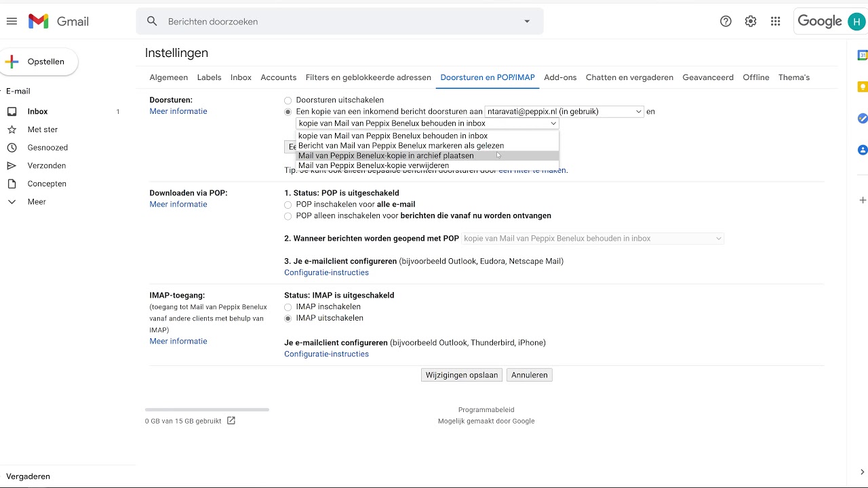Image resolution: width=868 pixels, height=488 pixels.
Task: Choose 'kopie in archief plaatsen' option
Action: pos(386,156)
